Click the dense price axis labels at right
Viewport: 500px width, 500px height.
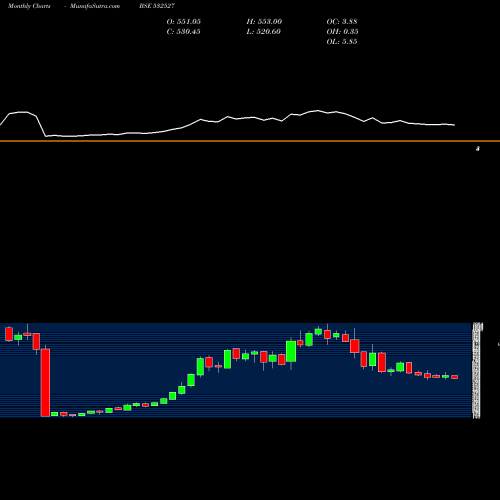pyautogui.click(x=477, y=370)
